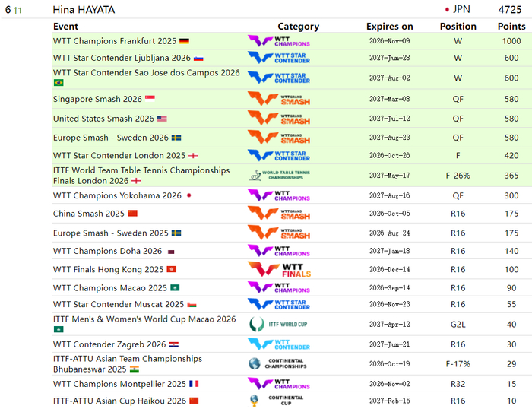The height and width of the screenshot is (409, 532).
Task: Click the WTT Contender logo for Zagreb
Action: [x=279, y=344]
